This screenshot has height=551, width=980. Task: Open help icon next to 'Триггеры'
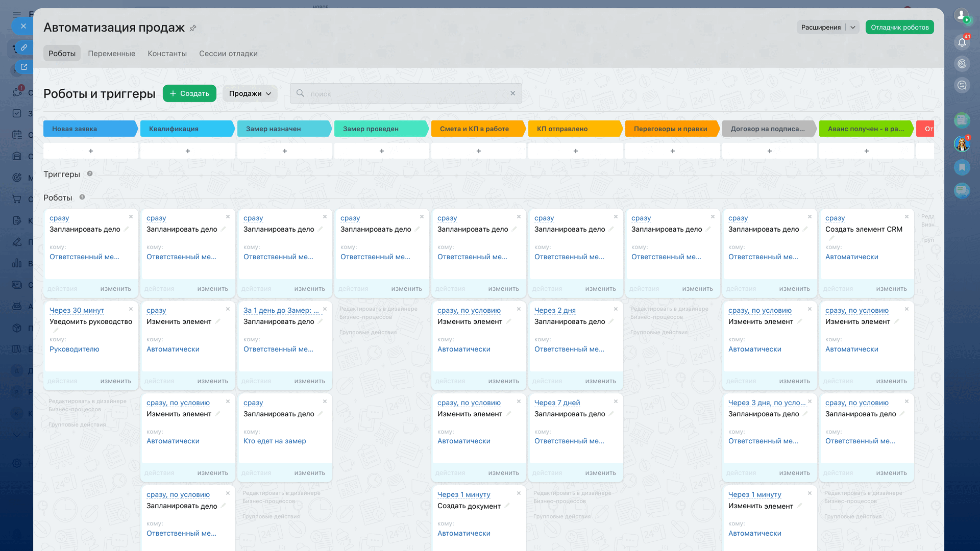coord(90,174)
